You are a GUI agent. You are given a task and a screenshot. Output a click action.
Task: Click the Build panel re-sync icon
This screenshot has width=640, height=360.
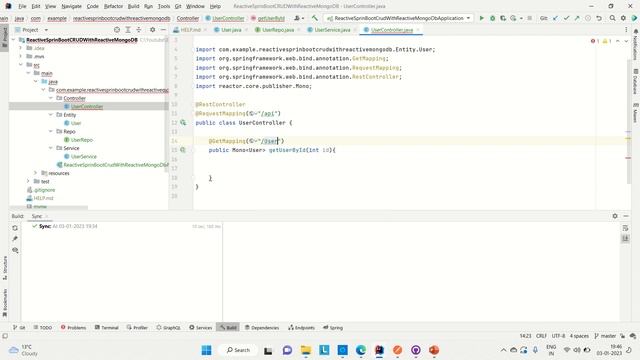coord(15,228)
